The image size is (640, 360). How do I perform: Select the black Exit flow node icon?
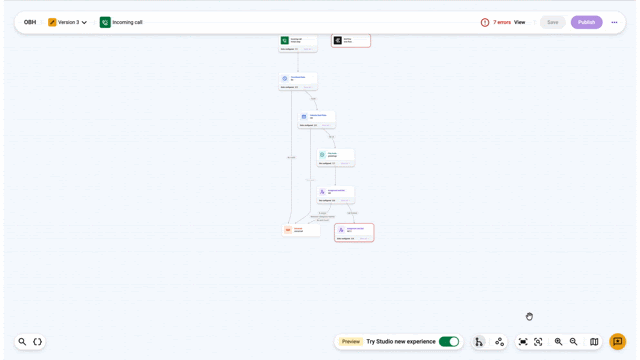(338, 40)
